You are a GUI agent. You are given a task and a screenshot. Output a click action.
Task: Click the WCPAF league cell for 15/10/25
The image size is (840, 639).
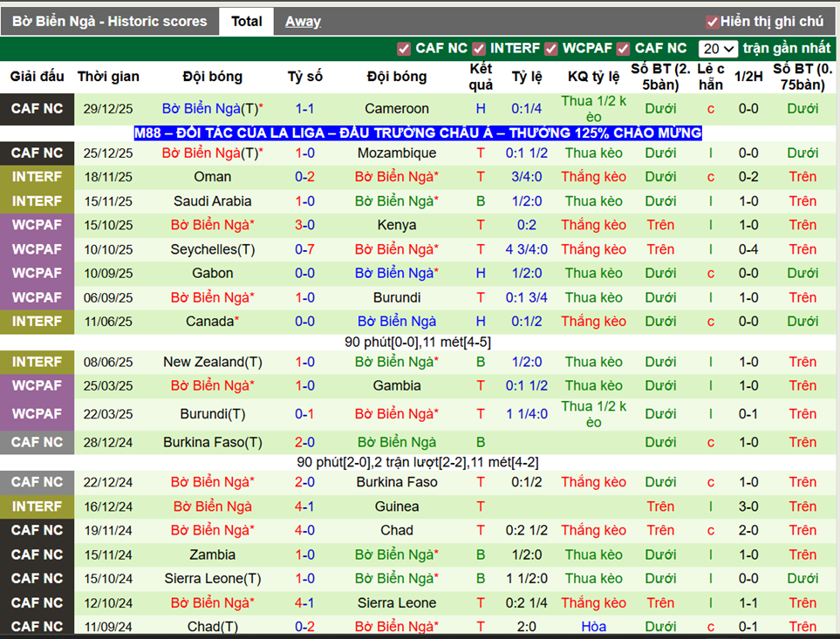[37, 225]
